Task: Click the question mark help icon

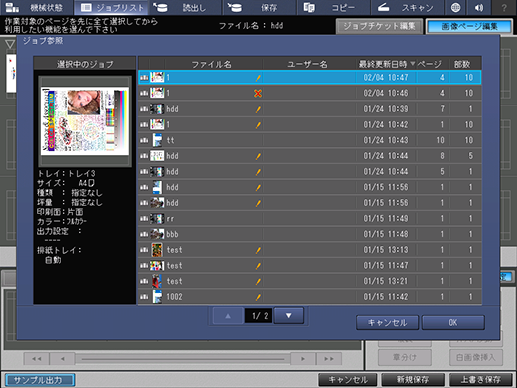Action: [504, 7]
